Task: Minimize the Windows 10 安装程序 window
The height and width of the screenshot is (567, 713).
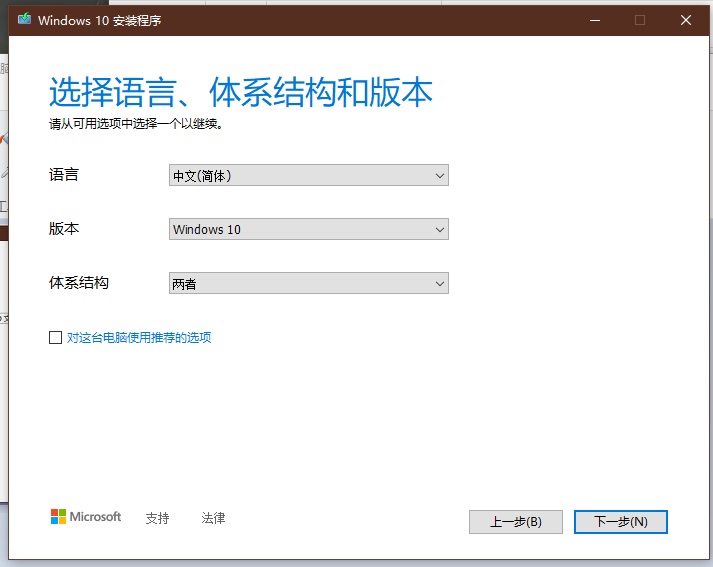Action: coord(595,20)
